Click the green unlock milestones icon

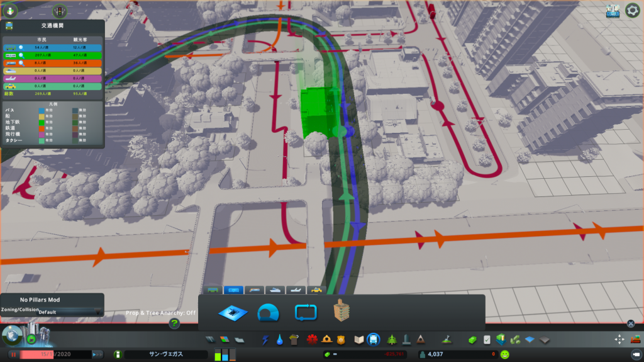(31, 339)
